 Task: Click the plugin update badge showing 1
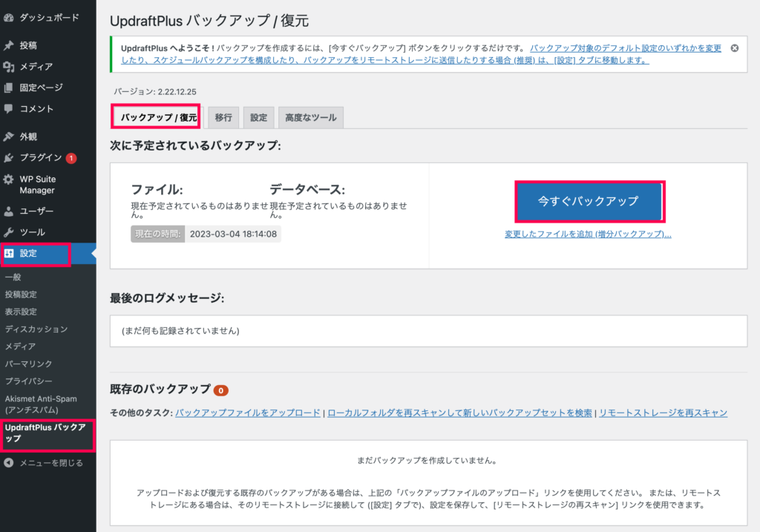[71, 158]
